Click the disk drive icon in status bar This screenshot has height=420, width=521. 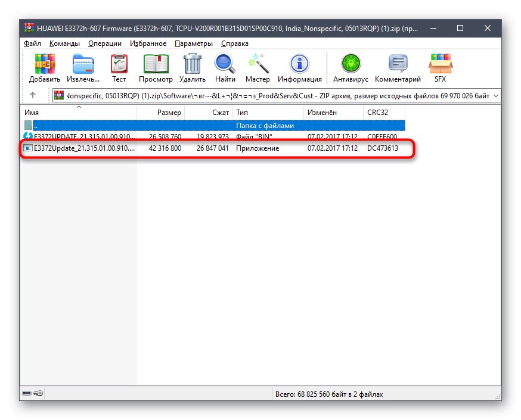[27, 393]
